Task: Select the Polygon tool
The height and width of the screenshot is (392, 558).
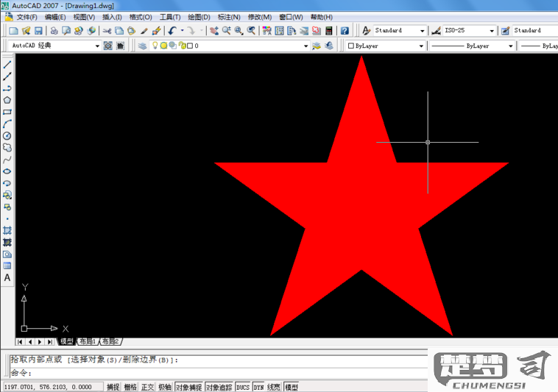Action: pos(7,100)
